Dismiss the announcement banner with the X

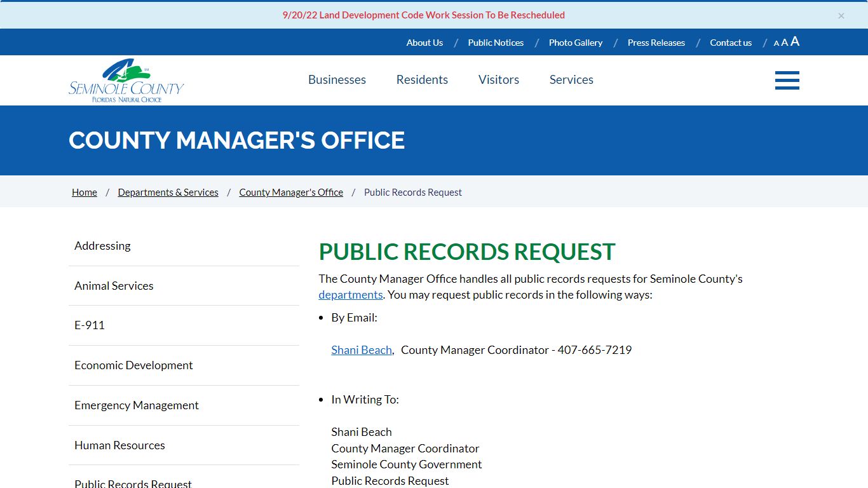(841, 16)
